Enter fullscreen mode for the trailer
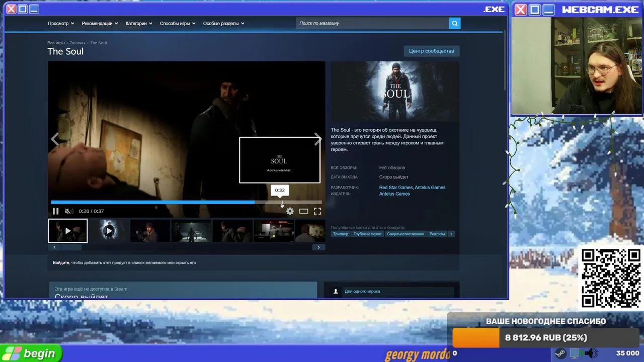 pyautogui.click(x=317, y=211)
